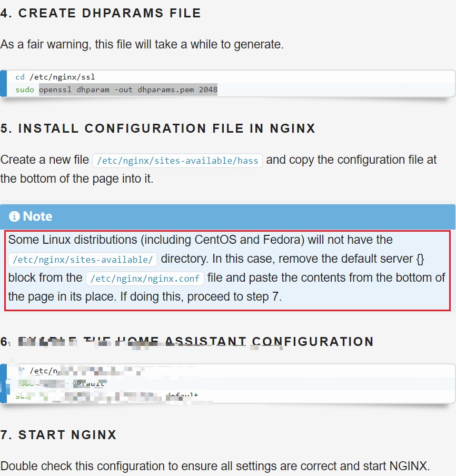Viewport: 456px width, 476px height.
Task: Click heading '4. CREATE DHPARAMS FILE'
Action: pyautogui.click(x=101, y=13)
